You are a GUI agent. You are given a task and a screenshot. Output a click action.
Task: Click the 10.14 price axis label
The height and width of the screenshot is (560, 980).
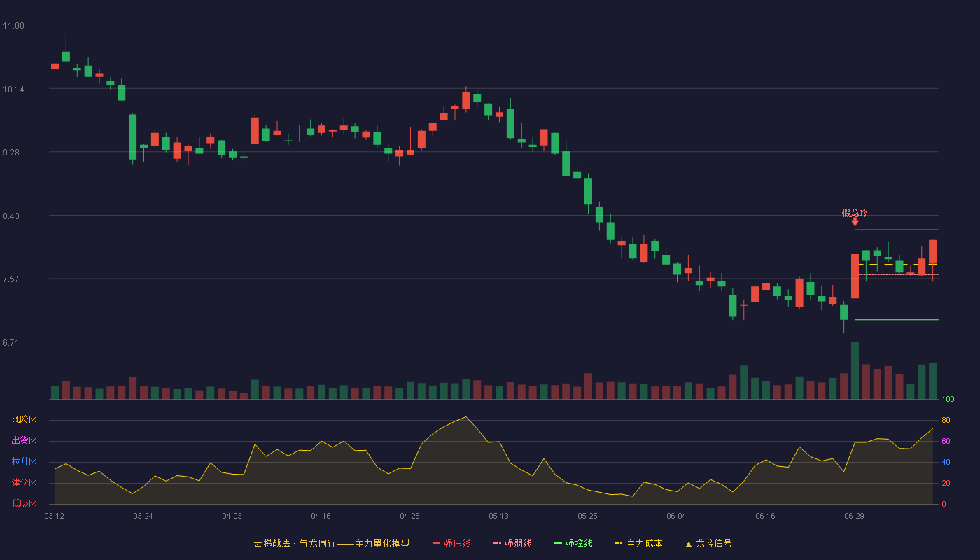click(x=13, y=90)
